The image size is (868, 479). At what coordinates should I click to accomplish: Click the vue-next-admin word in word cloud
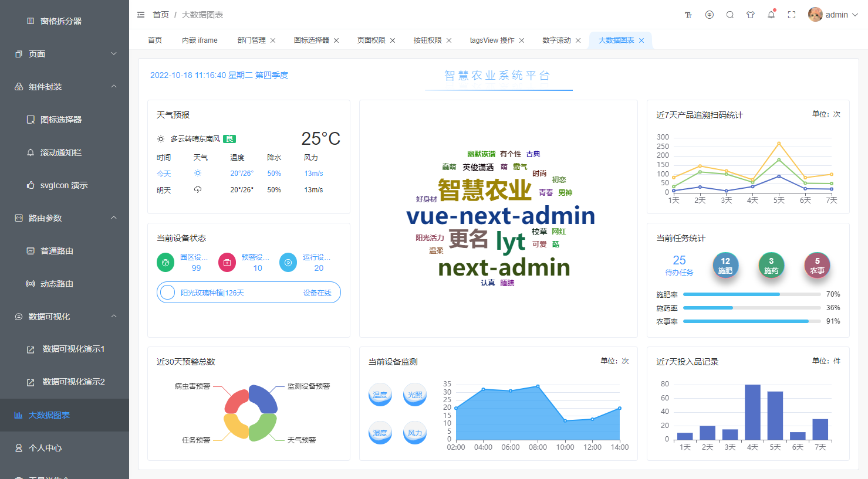501,216
